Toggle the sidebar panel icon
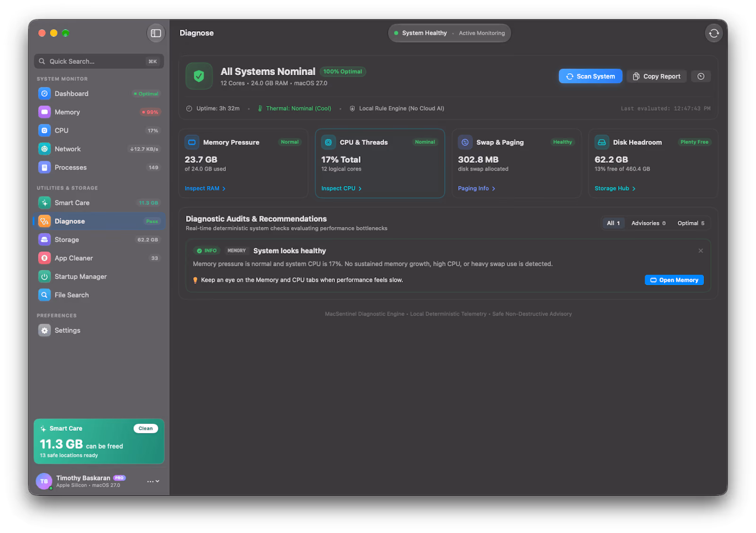 [x=156, y=33]
